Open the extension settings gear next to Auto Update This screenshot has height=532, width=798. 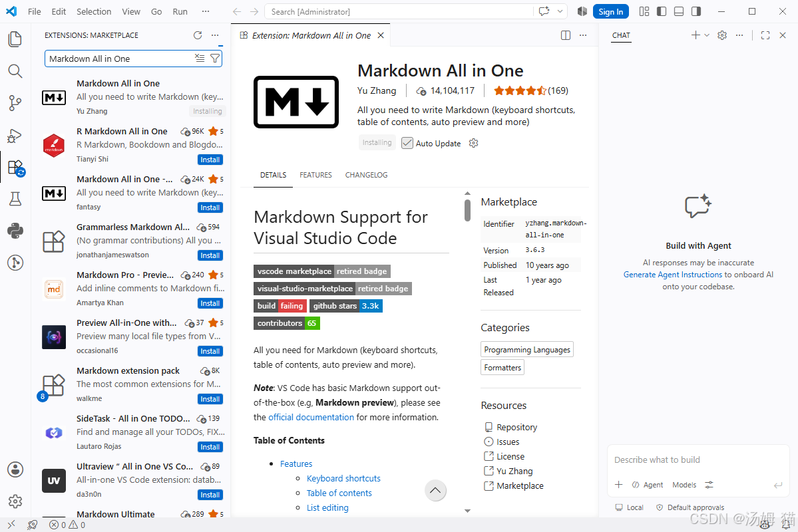click(x=473, y=143)
